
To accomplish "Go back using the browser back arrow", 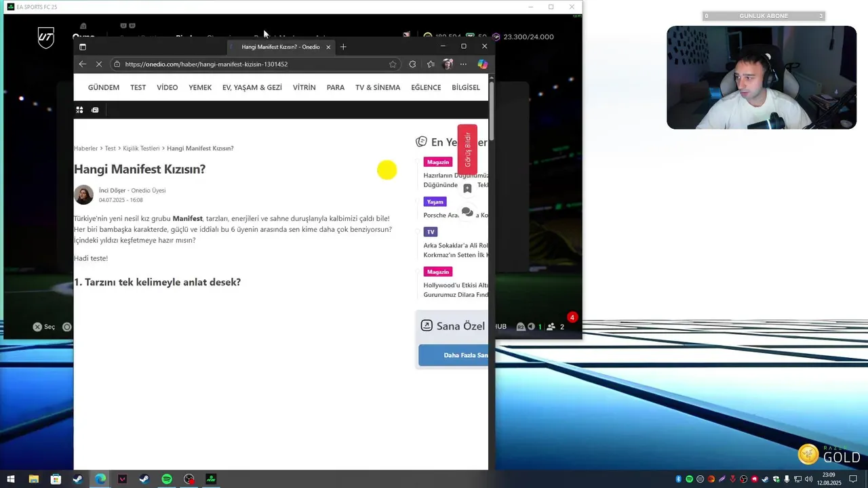I will pos(83,64).
